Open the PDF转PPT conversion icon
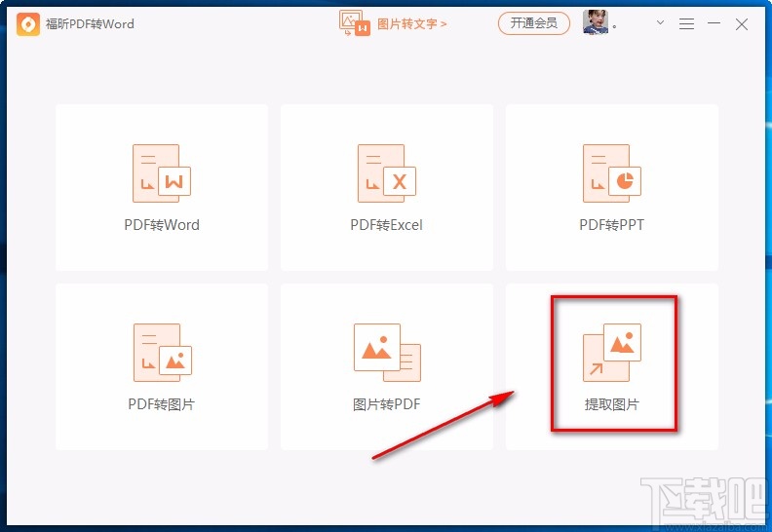Screen dimensions: 772x532 point(611,173)
